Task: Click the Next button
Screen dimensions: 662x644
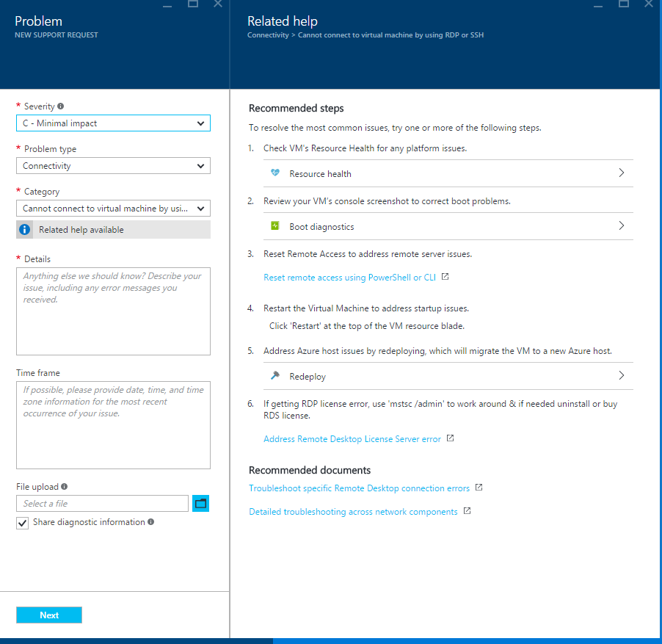Action: tap(48, 615)
